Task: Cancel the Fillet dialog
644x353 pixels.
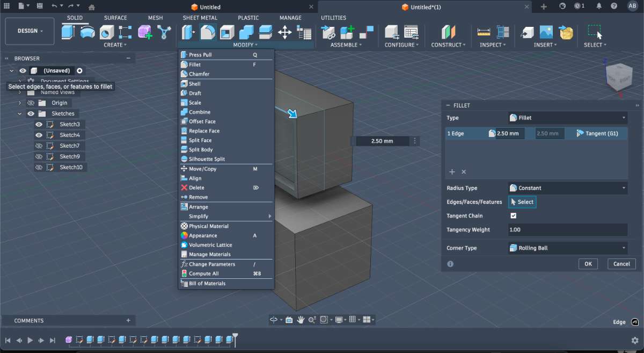Action: [621, 264]
